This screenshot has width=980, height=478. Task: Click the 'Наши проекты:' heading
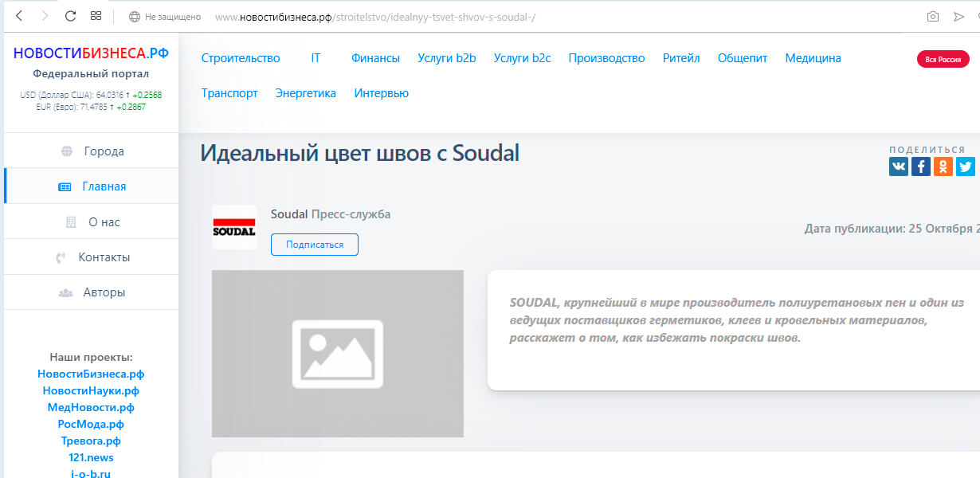pos(91,357)
